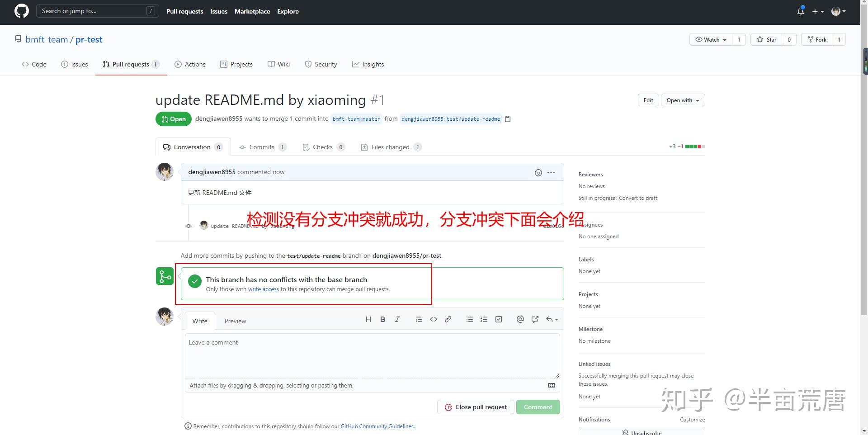
Task: Insert a quote block
Action: (419, 319)
